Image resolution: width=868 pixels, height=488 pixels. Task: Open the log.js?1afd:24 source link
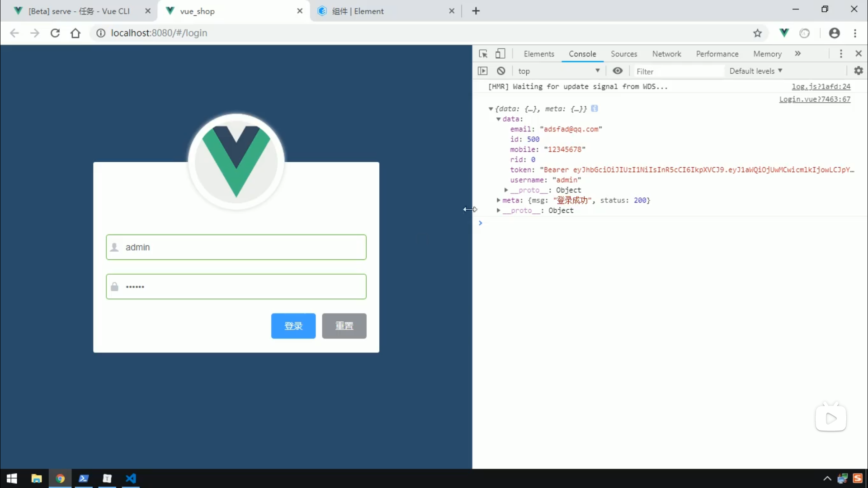pyautogui.click(x=821, y=86)
